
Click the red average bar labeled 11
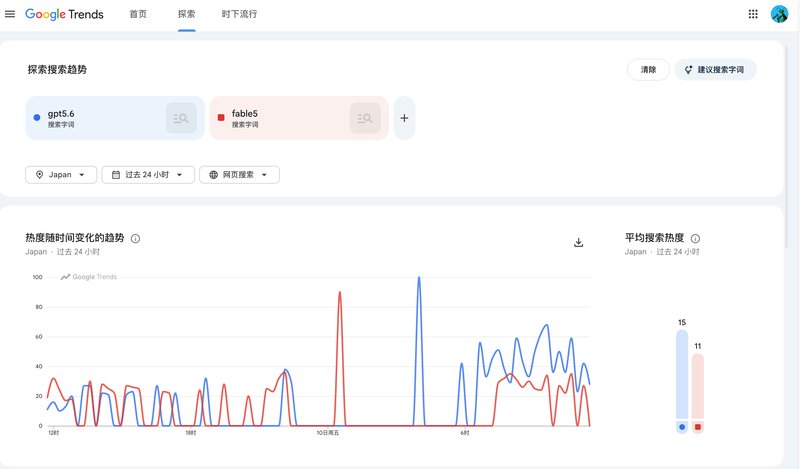(698, 386)
